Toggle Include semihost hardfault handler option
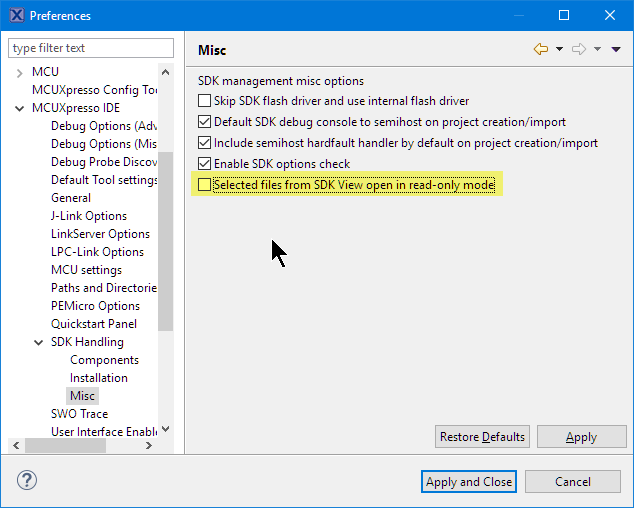This screenshot has height=508, width=634. pyautogui.click(x=205, y=143)
